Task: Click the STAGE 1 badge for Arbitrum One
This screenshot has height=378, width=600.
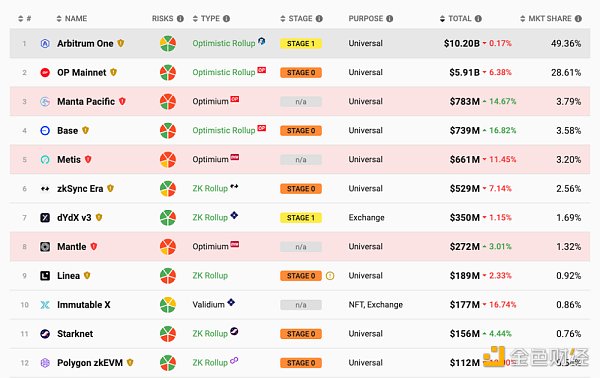Action: click(301, 44)
